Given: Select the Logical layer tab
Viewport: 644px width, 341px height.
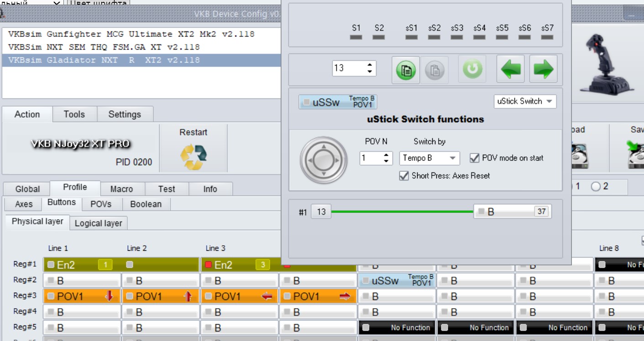Looking at the screenshot, I should (99, 223).
